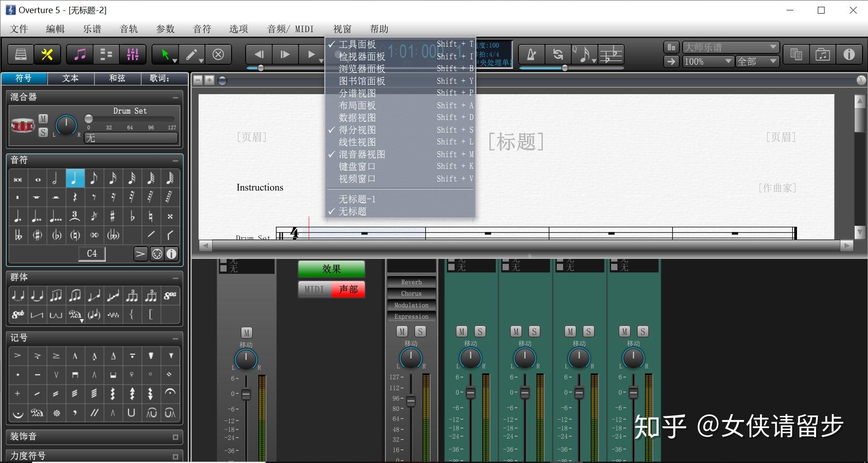Select the pencil drawing tool

[192, 55]
